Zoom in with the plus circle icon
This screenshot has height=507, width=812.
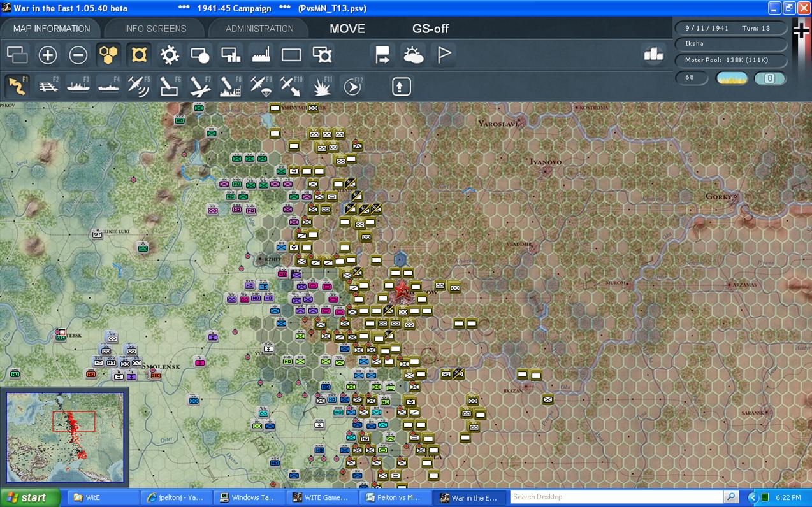point(48,55)
